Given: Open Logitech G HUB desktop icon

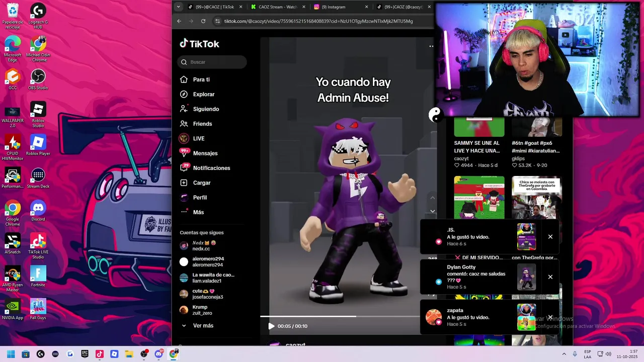Looking at the screenshot, I should pos(38,17).
